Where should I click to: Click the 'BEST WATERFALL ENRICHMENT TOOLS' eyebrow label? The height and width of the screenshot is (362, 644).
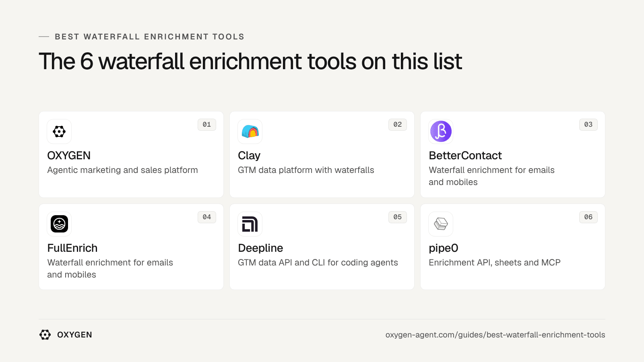point(150,37)
